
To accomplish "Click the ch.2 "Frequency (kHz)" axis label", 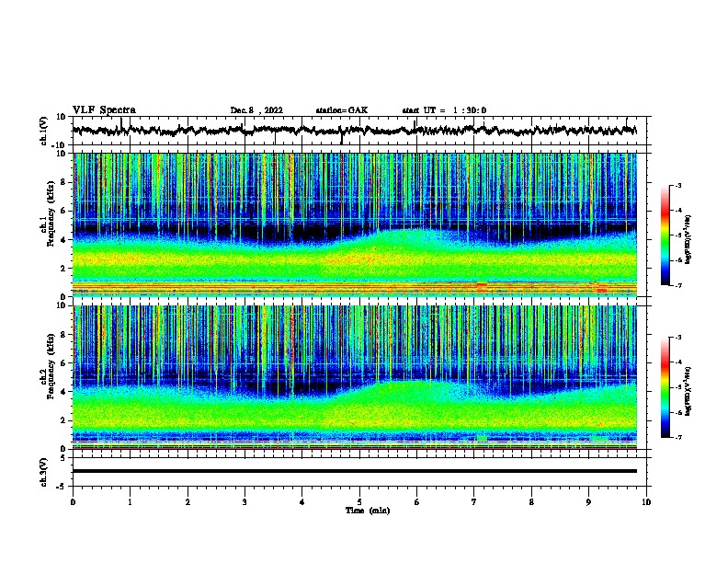I will coord(51,366).
